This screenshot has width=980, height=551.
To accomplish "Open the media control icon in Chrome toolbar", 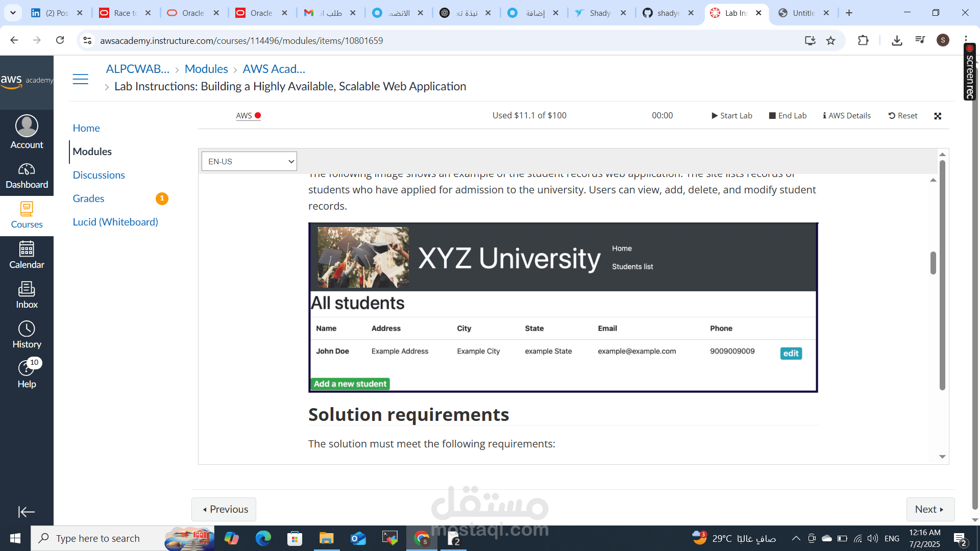I will (920, 40).
